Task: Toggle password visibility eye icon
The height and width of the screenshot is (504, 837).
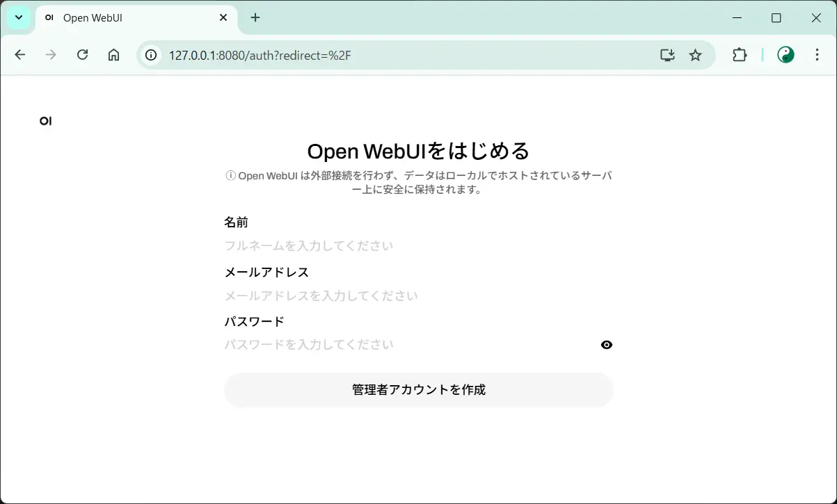Action: pos(607,345)
